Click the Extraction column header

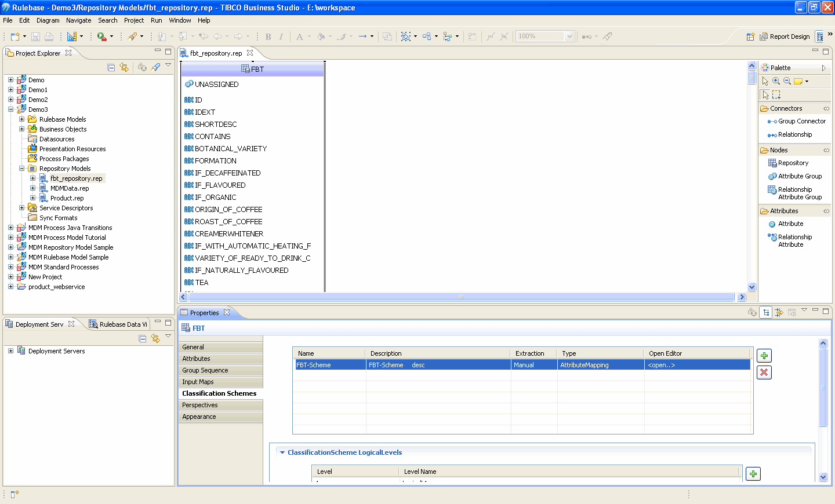[533, 353]
